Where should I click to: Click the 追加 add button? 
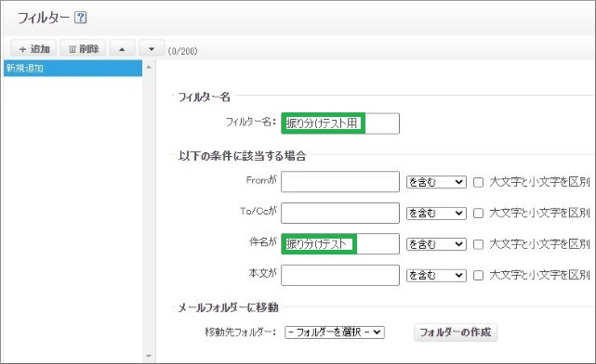pyautogui.click(x=33, y=48)
